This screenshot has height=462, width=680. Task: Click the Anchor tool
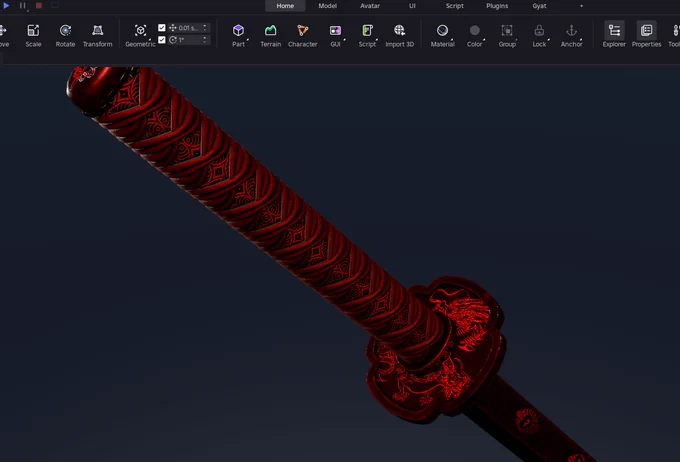pyautogui.click(x=571, y=36)
